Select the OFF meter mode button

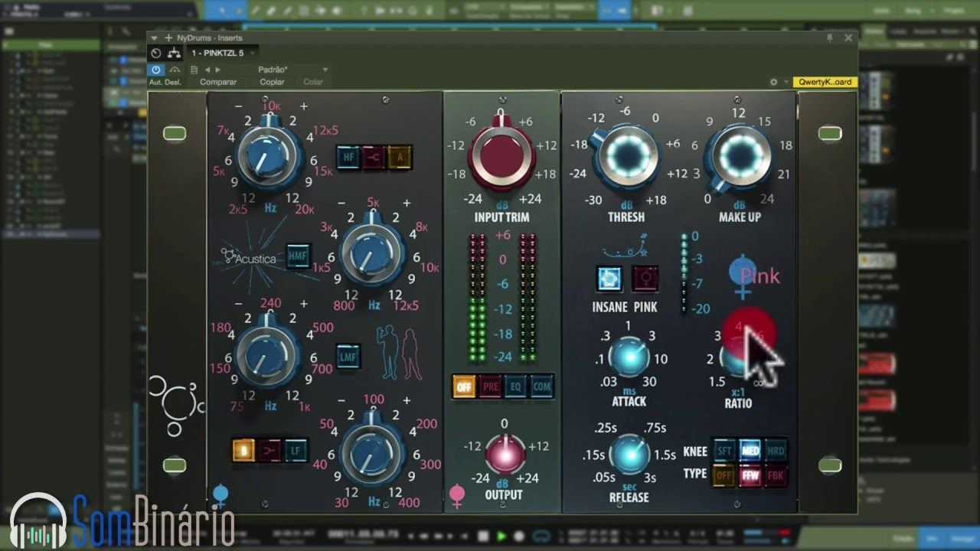point(465,386)
